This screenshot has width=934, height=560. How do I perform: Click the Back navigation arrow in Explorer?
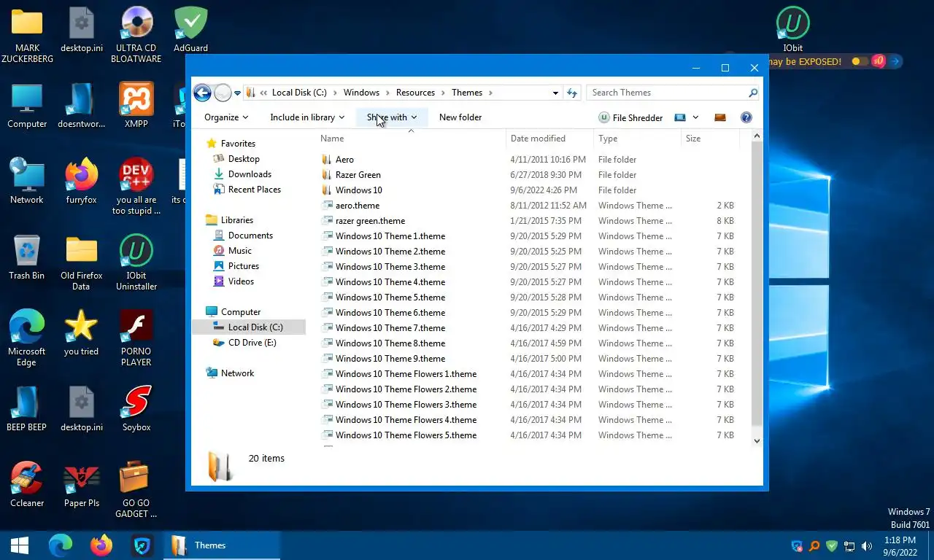click(202, 93)
